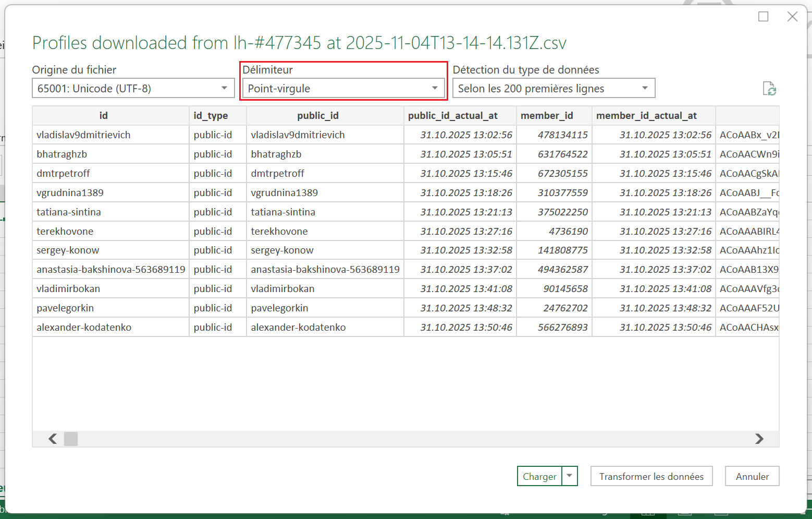Close the CSV import dialog
Image resolution: width=812 pixels, height=519 pixels.
[x=792, y=17]
